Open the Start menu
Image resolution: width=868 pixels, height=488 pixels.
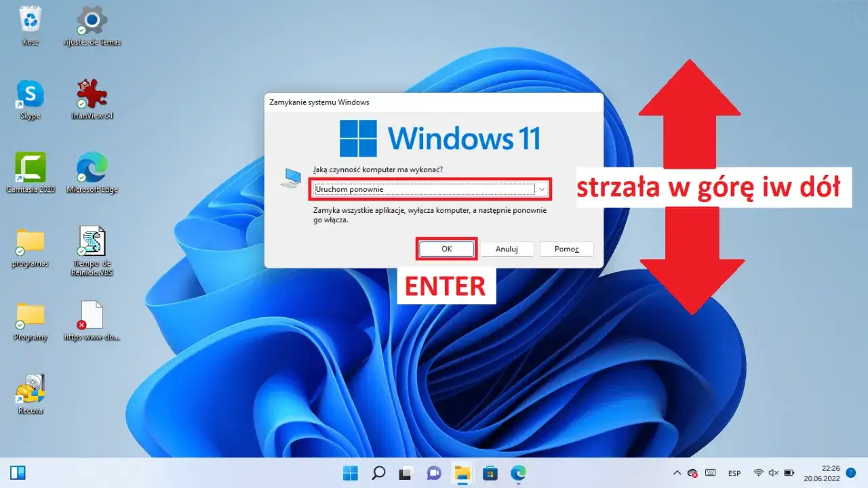350,472
